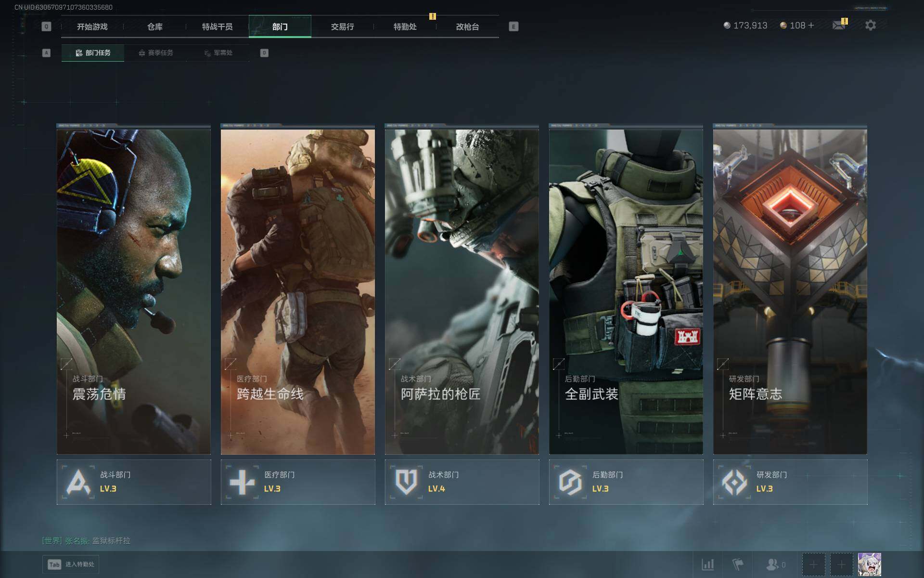Screen dimensions: 924x578
Task: Open the 特勤处 tab with alert
Action: pyautogui.click(x=405, y=26)
